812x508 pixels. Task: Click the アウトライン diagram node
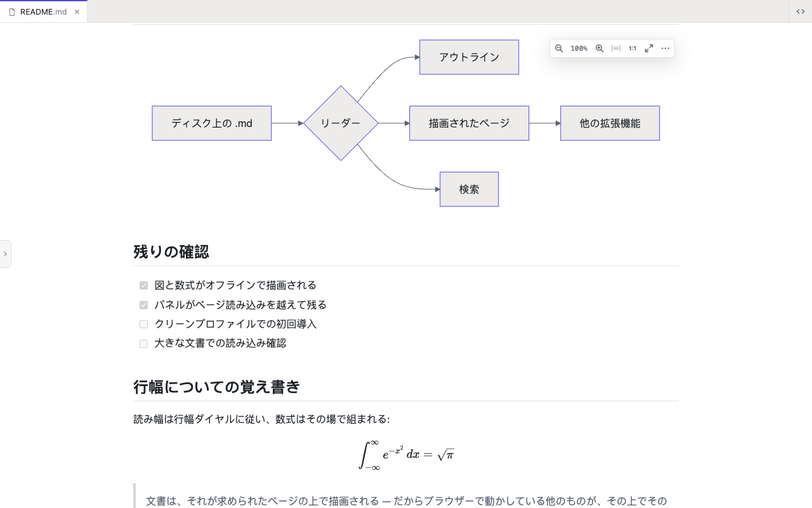coord(469,57)
